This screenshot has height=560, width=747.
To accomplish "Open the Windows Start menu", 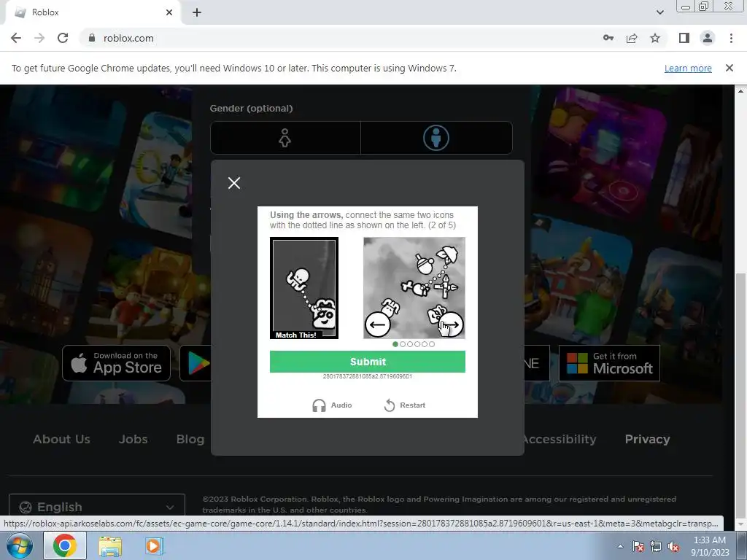I will tap(19, 545).
